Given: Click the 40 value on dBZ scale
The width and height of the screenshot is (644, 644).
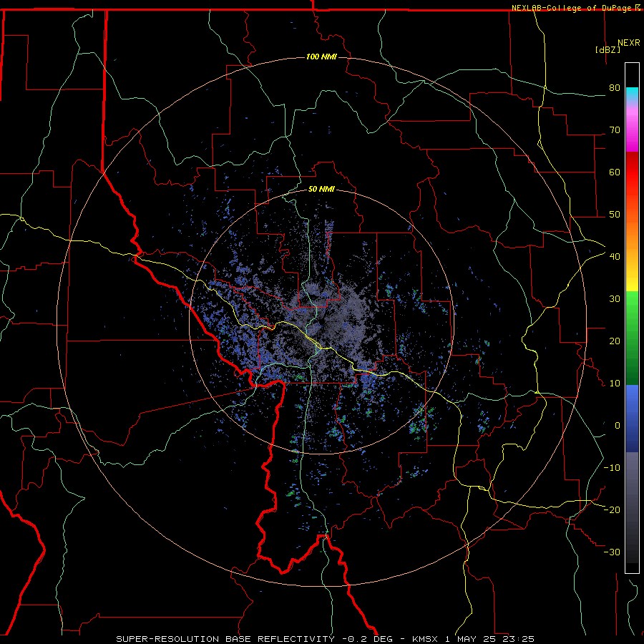Looking at the screenshot, I should pos(615,257).
